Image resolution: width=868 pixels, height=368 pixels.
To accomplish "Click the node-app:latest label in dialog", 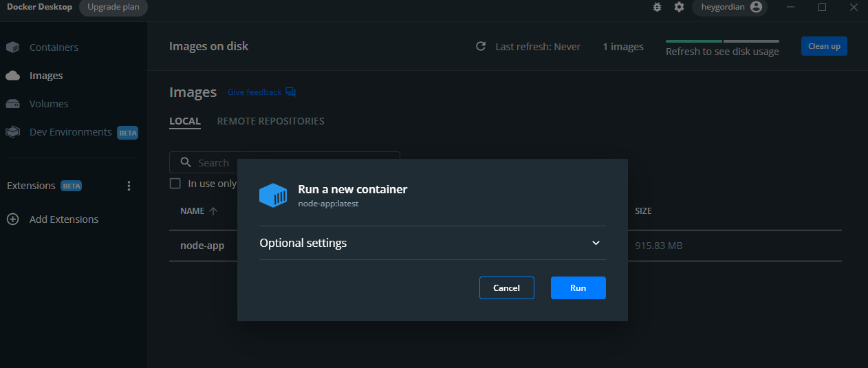I will (328, 204).
